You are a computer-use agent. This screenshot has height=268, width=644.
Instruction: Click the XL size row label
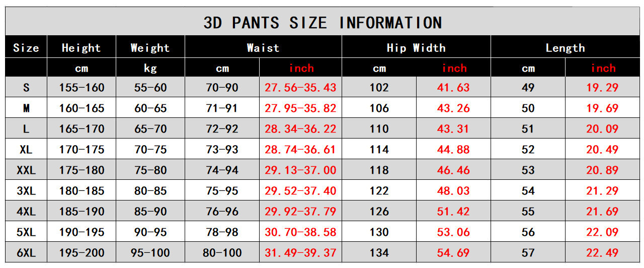coord(26,150)
